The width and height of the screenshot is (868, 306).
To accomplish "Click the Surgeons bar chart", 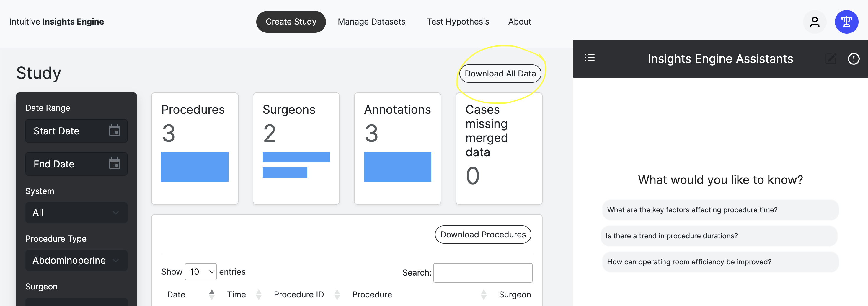I will tap(296, 165).
